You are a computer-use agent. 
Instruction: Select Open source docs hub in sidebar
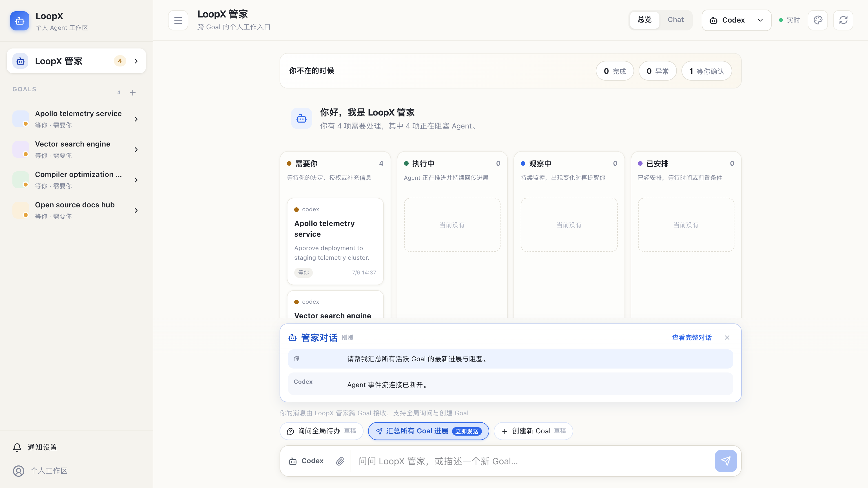tap(76, 210)
